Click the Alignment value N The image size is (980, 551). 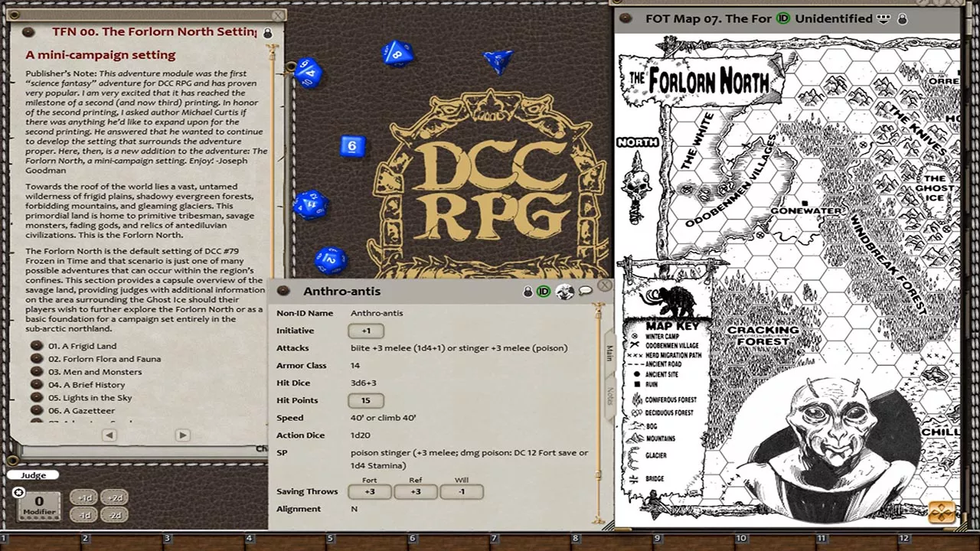(x=354, y=509)
